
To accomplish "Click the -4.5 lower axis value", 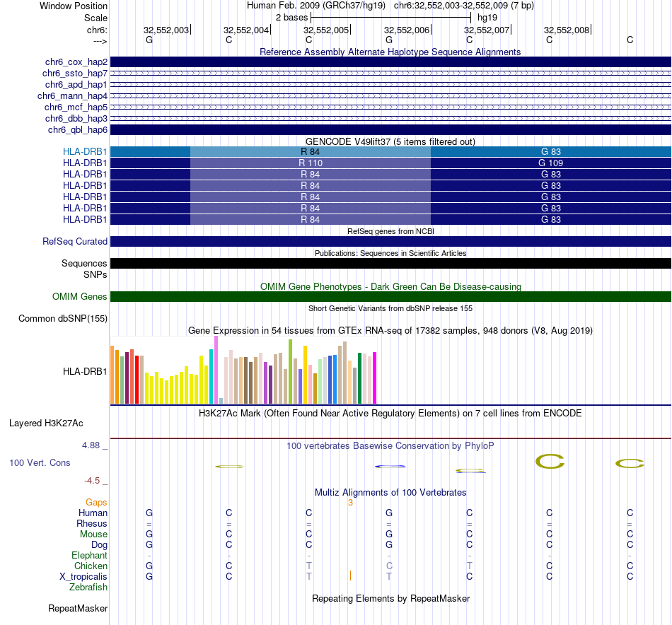I will coord(92,481).
